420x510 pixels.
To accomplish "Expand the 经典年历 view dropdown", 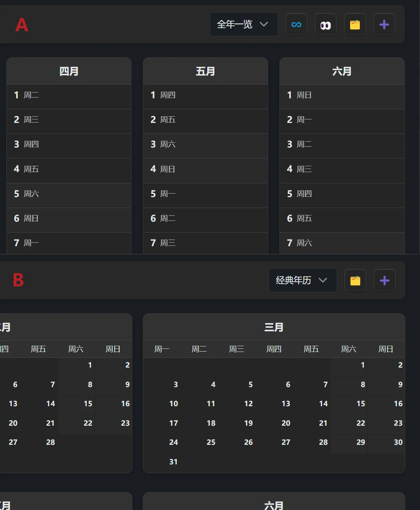I will (x=303, y=280).
